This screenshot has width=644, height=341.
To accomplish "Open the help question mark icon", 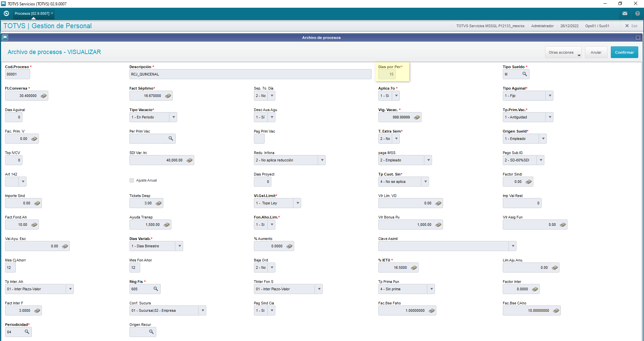I will coord(638,13).
